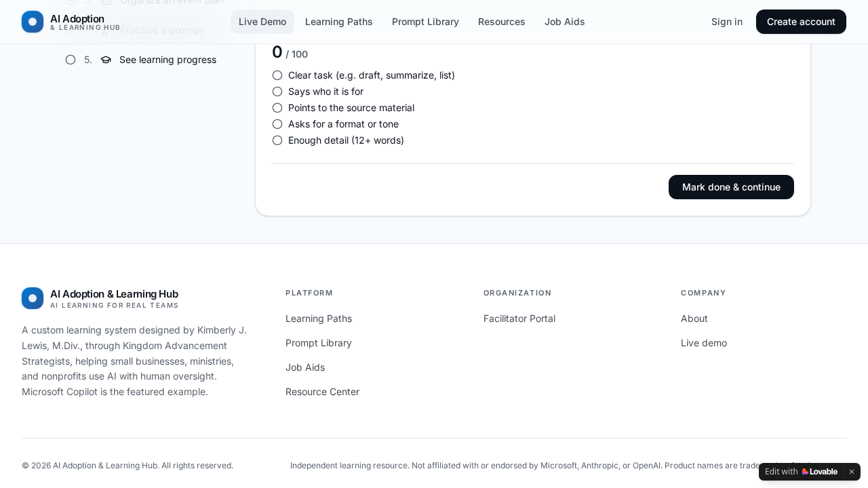Go to Learning Paths in top navigation
The width and height of the screenshot is (868, 488).
(339, 22)
